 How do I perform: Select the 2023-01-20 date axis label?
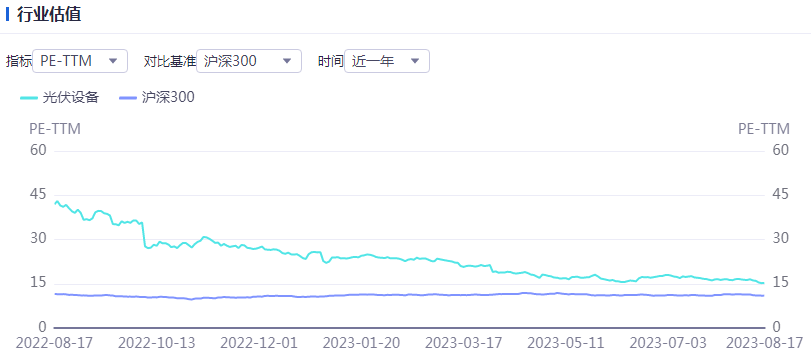pyautogui.click(x=361, y=343)
